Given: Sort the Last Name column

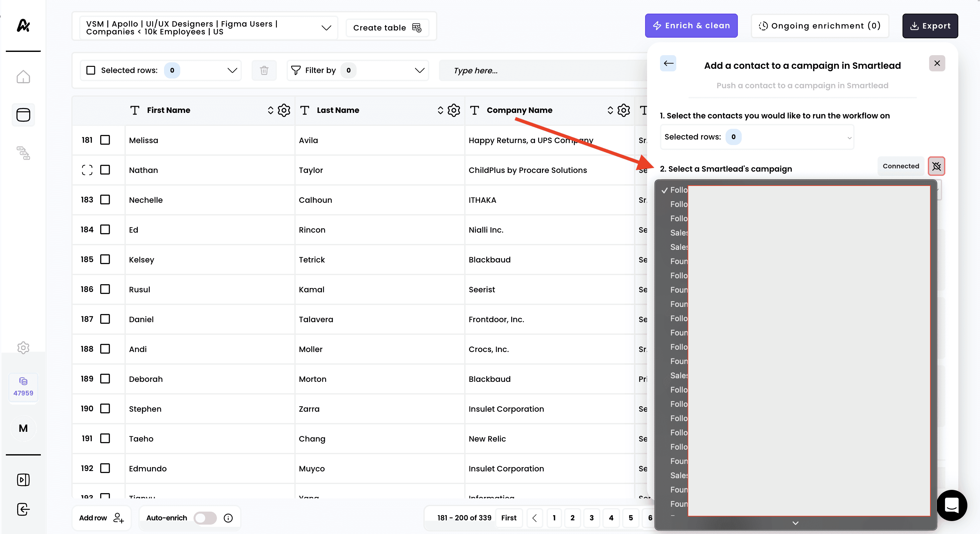Looking at the screenshot, I should (x=440, y=110).
